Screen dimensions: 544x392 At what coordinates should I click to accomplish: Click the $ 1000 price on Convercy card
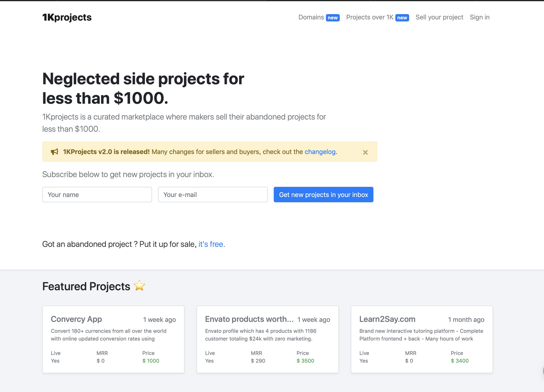point(151,361)
